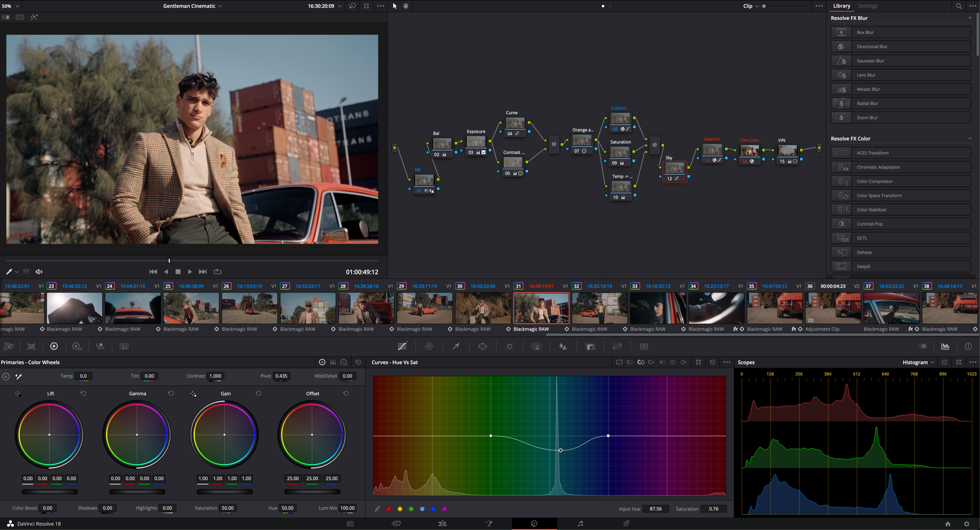
Task: Select the Curves palette icon
Action: coord(402,347)
